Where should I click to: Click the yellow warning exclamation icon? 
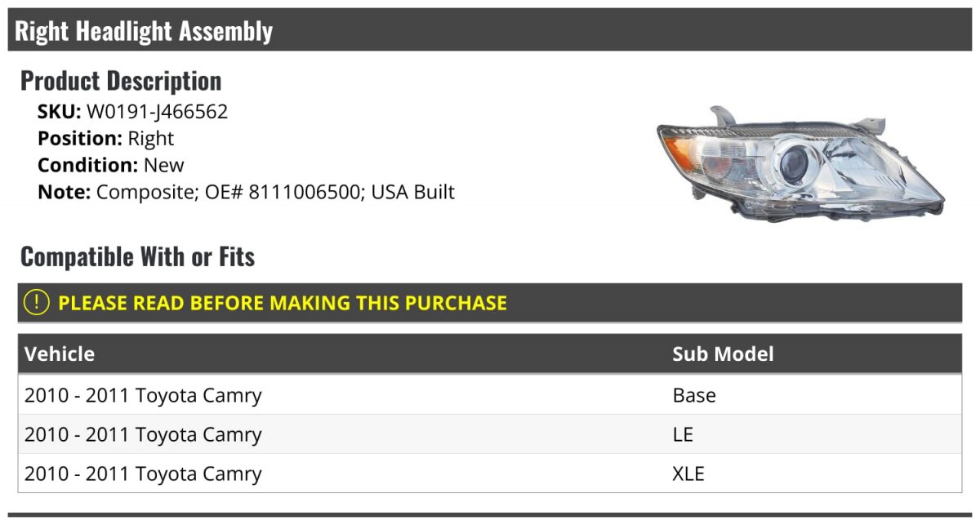pyautogui.click(x=37, y=303)
